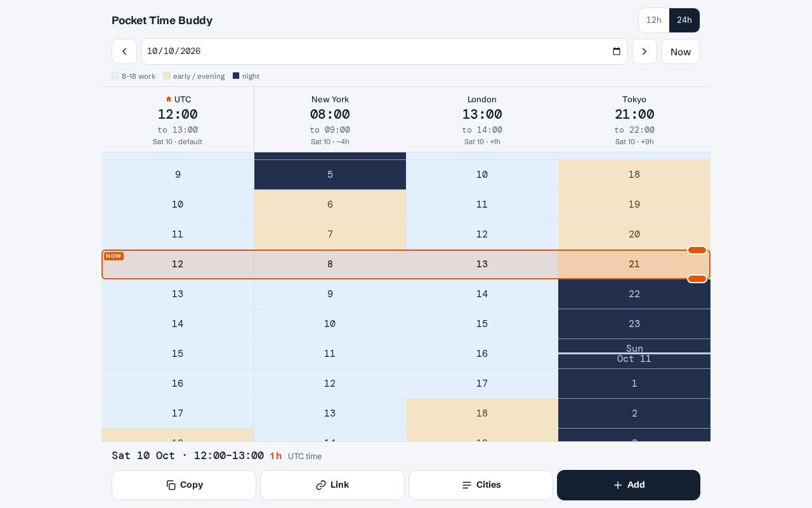Select the UTC 9 hour cell
The image size is (812, 508).
point(178,175)
